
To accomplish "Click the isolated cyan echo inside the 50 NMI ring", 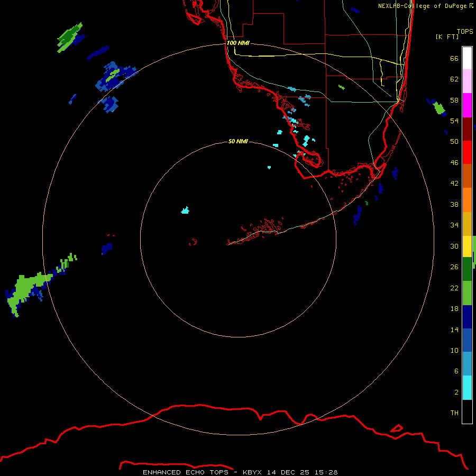I will tap(185, 210).
